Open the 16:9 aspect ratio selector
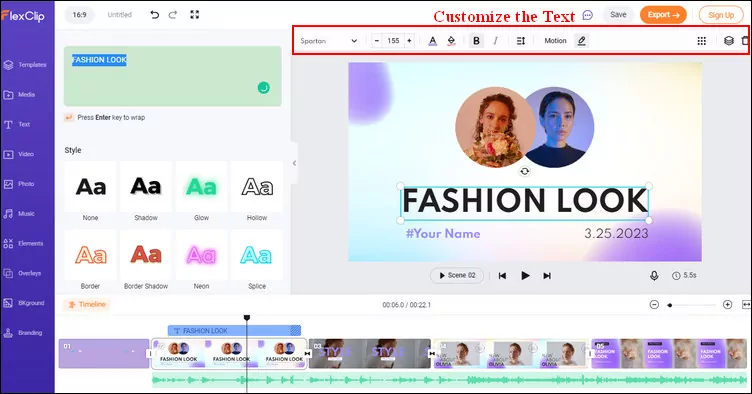The width and height of the screenshot is (752, 394). click(80, 15)
